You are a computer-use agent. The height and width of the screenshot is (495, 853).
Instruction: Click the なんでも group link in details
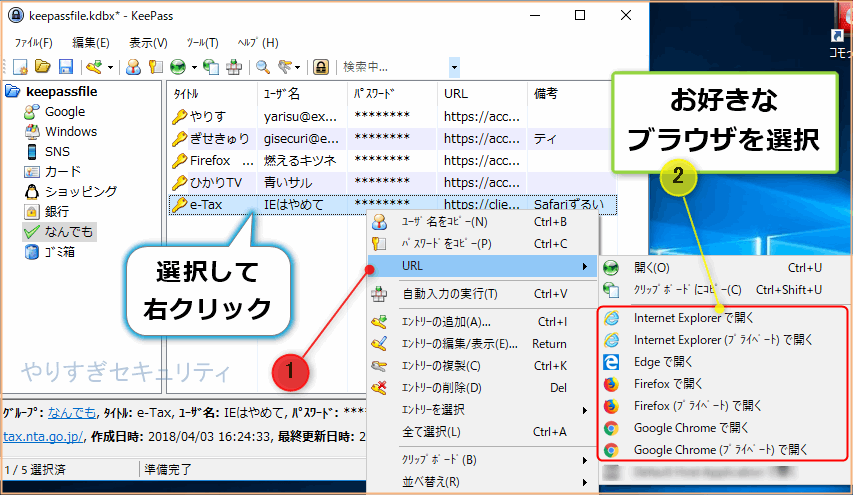tap(72, 413)
